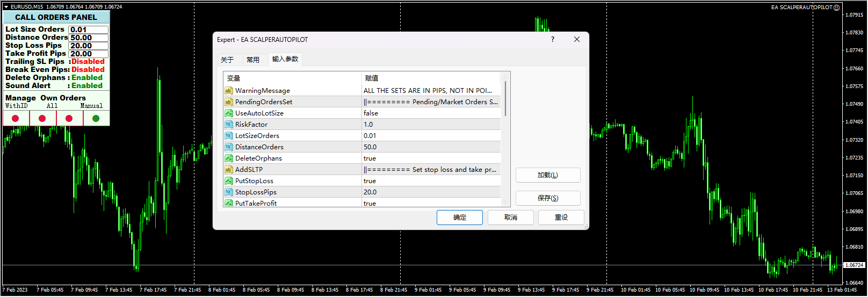868x297 pixels.
Task: Switch to the 关于 tab
Action: 227,60
